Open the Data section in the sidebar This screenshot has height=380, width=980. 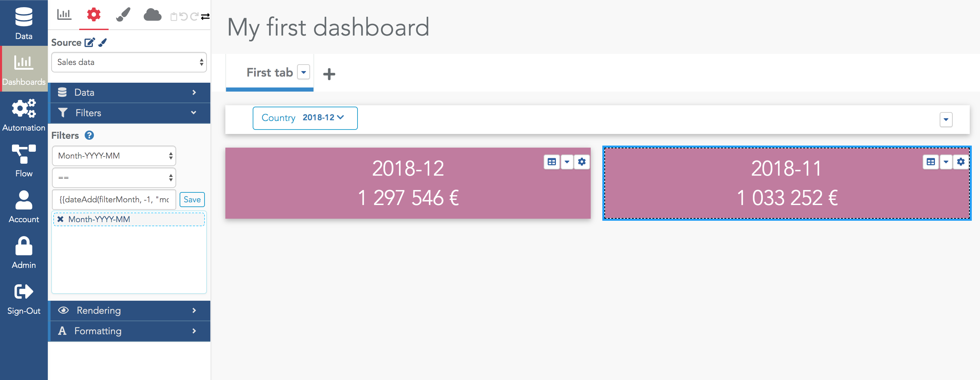point(24,23)
